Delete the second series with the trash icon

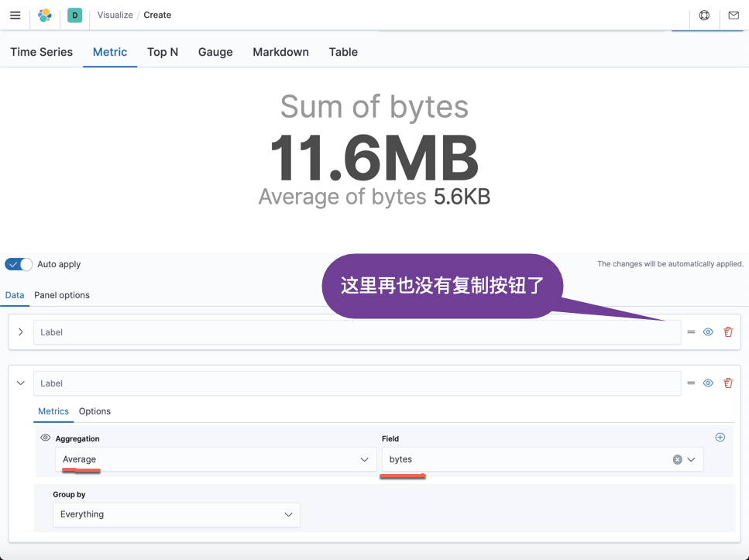(727, 383)
